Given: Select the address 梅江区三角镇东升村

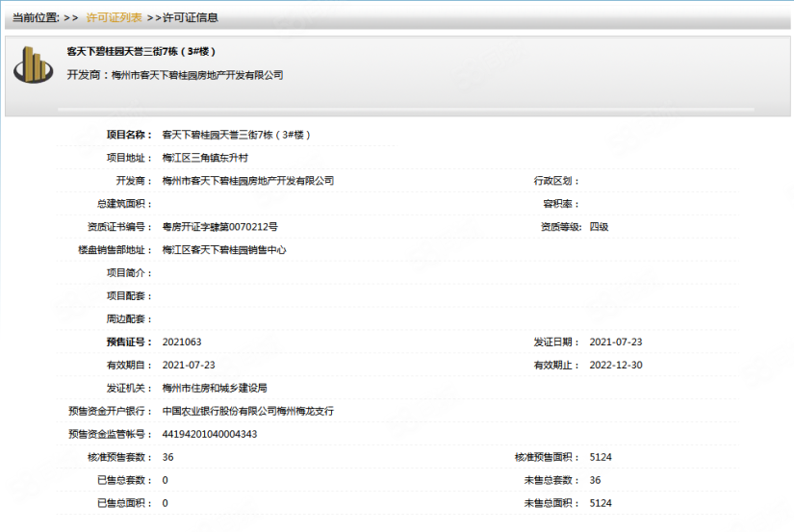Looking at the screenshot, I should click(x=205, y=158).
